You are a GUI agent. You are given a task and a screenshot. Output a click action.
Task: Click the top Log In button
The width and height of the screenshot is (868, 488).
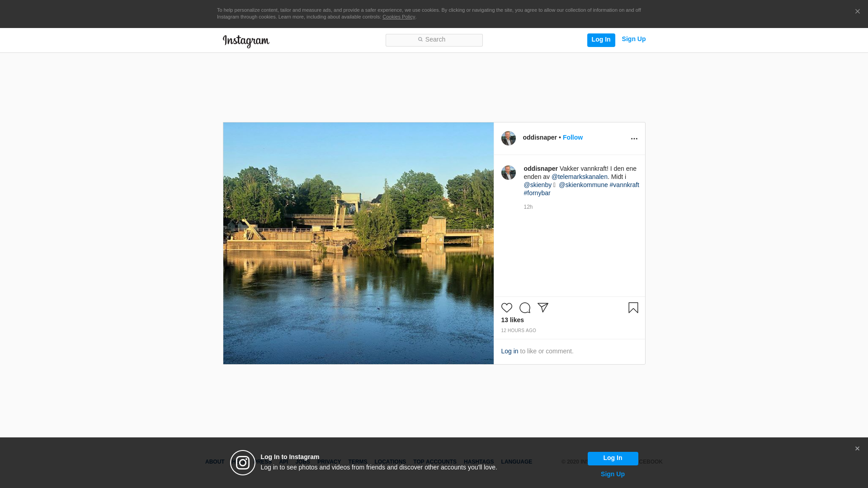click(x=601, y=40)
